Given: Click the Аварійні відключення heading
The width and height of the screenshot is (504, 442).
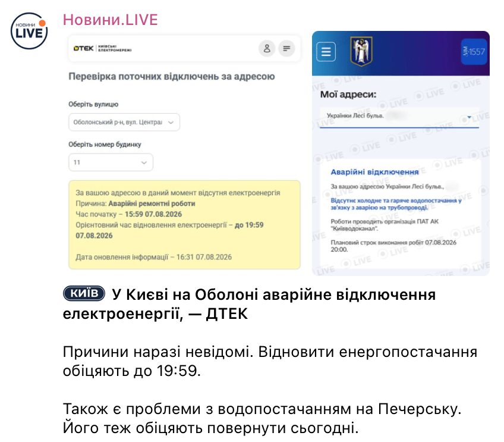Looking at the screenshot, I should (x=375, y=172).
